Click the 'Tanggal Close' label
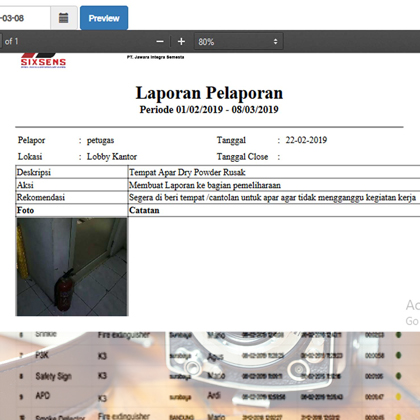Screen dimensions: 420x420 (x=242, y=156)
